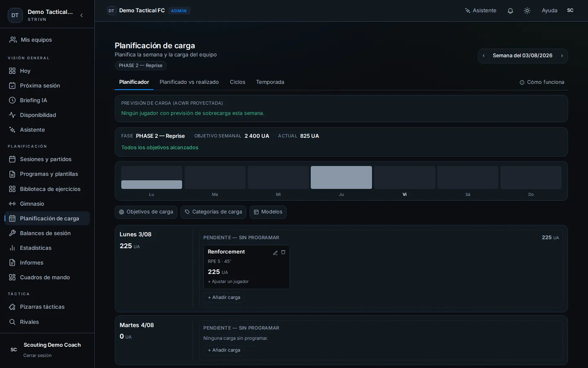This screenshot has height=368, width=588.
Task: Open Balances de sesión
Action: pos(47,233)
